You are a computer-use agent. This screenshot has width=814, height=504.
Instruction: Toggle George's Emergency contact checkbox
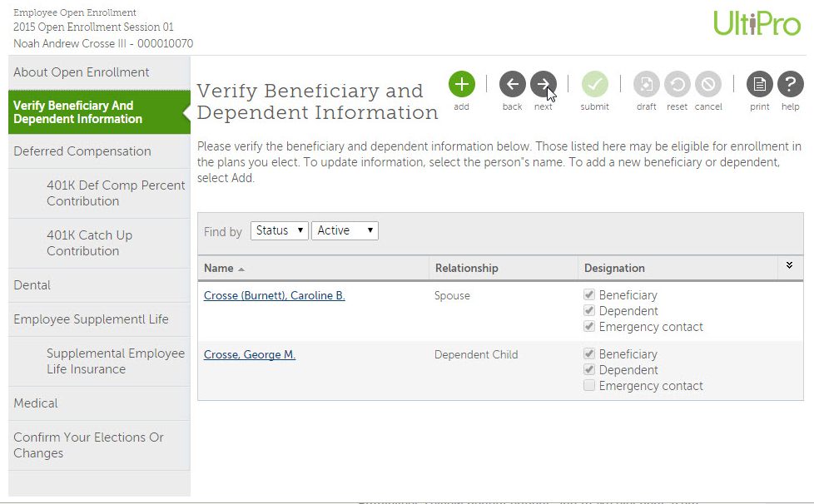tap(589, 386)
